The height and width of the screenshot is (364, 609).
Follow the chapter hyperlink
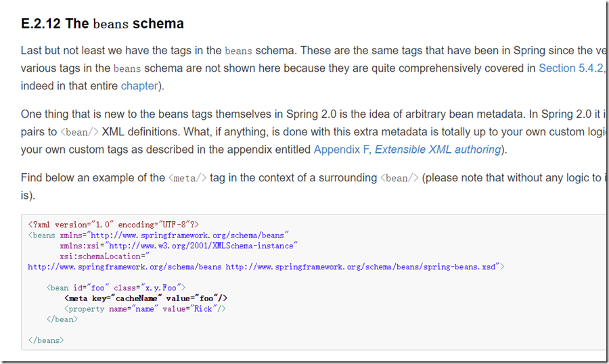coord(139,86)
